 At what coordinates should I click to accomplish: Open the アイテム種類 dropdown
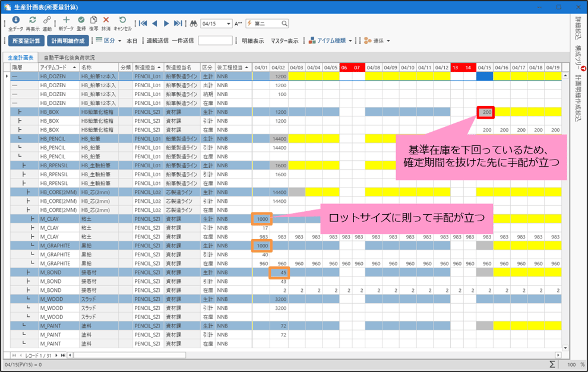tap(331, 41)
